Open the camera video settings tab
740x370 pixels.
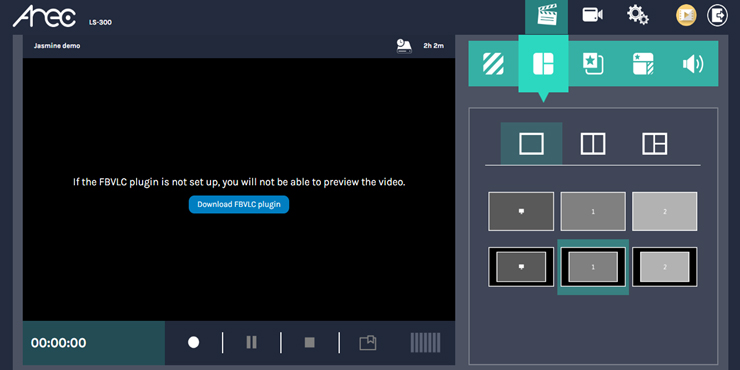click(592, 15)
